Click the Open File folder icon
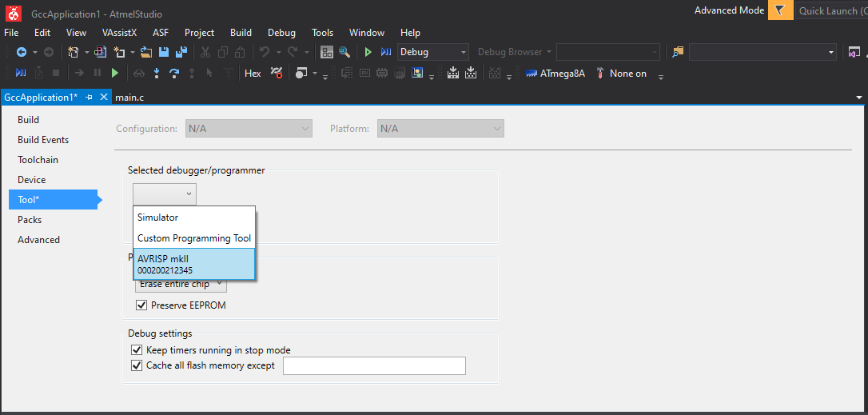 coord(146,52)
